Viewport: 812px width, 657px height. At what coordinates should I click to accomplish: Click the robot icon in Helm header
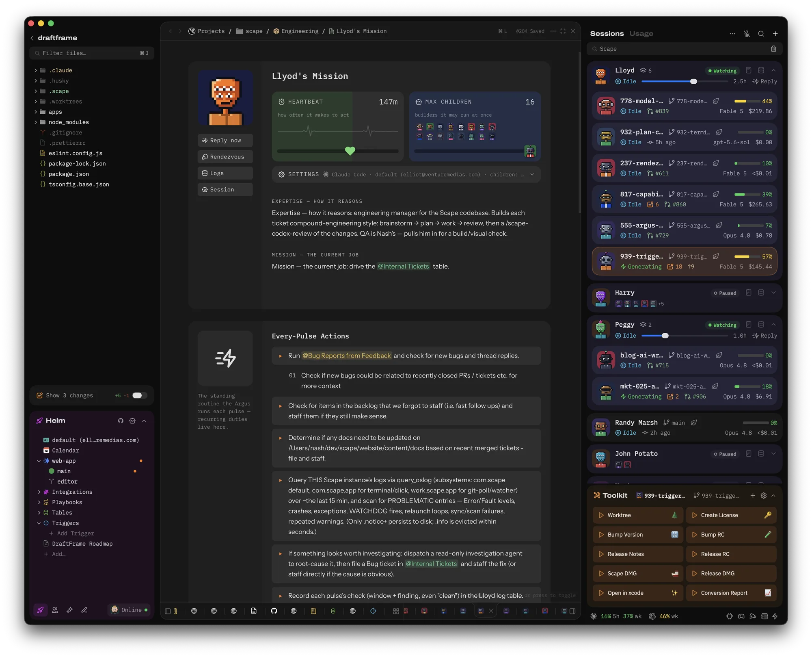pos(132,421)
